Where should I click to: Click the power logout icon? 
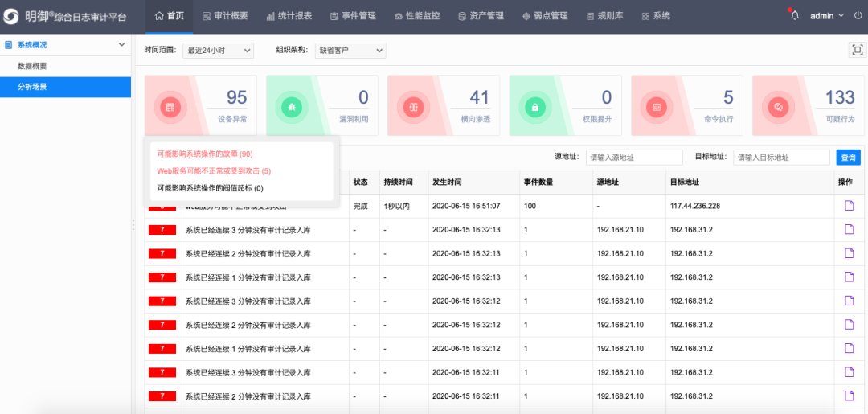click(858, 15)
